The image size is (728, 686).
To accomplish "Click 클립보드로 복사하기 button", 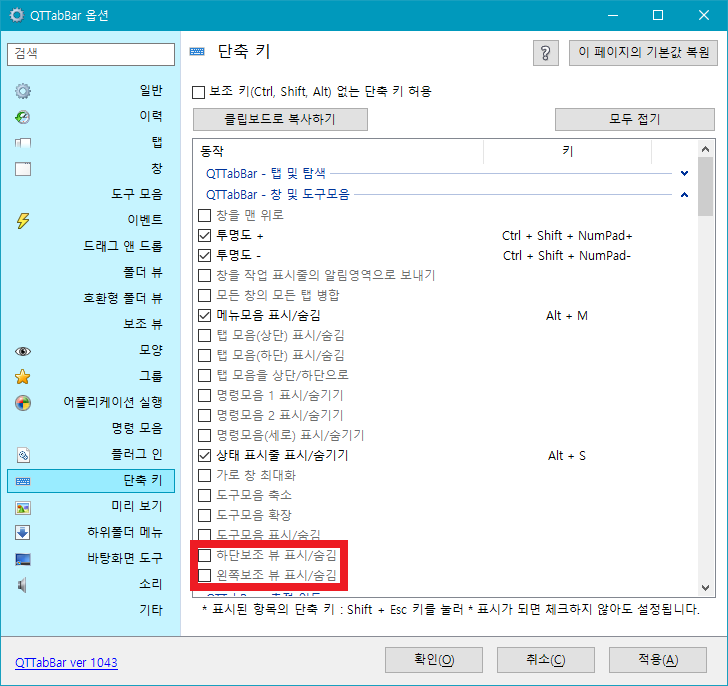I will [280, 119].
